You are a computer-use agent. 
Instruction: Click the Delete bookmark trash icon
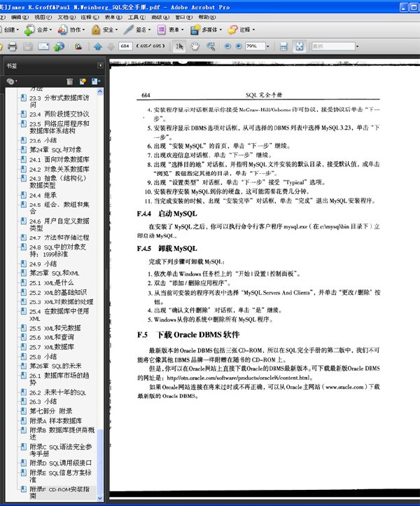point(69,81)
